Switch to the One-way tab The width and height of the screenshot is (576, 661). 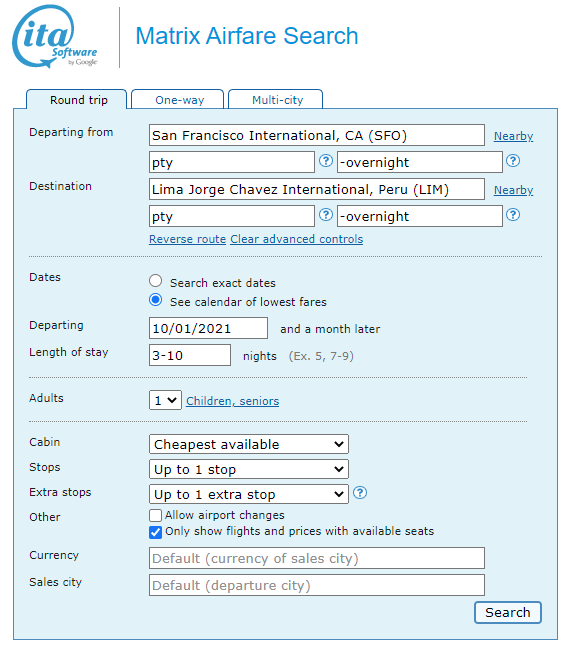click(x=178, y=99)
